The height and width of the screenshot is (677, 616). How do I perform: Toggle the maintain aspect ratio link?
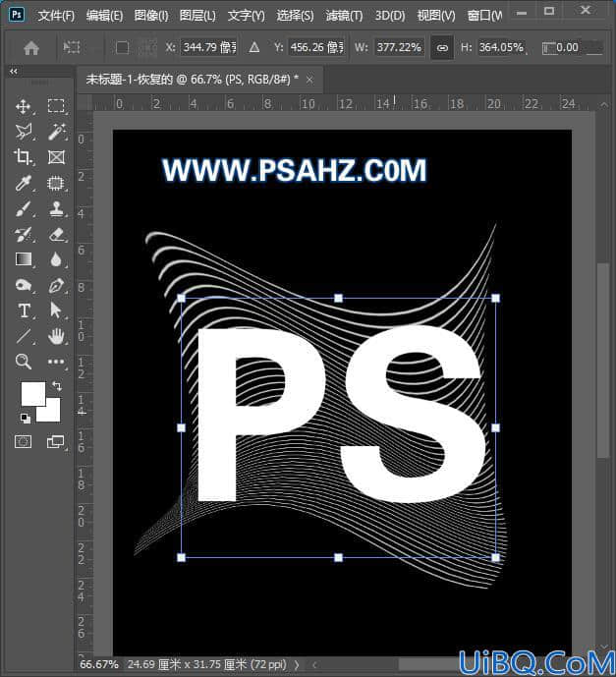[x=442, y=47]
